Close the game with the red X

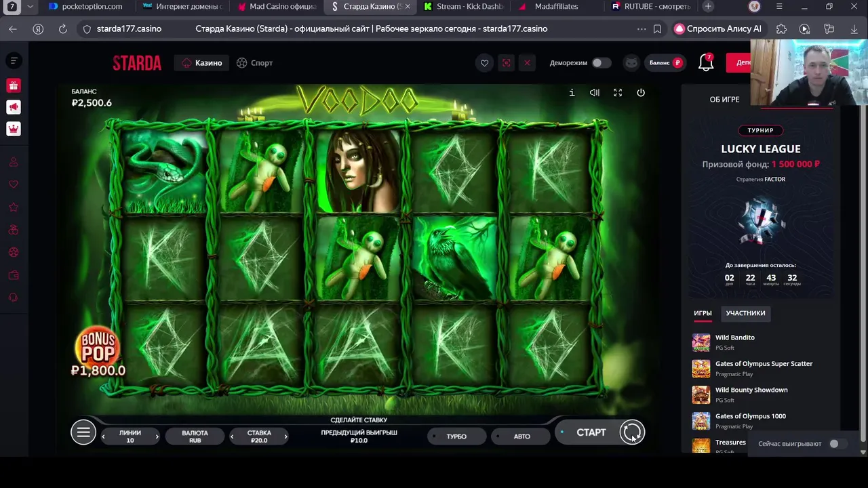point(527,63)
